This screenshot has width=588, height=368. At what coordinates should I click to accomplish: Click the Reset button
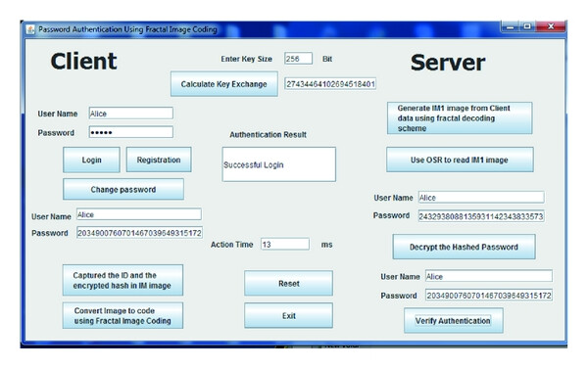pyautogui.click(x=288, y=284)
